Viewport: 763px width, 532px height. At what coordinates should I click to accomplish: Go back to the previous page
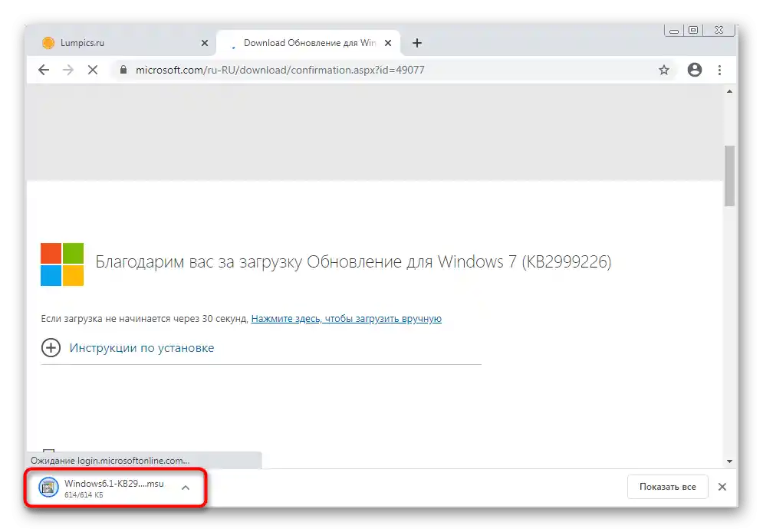[44, 70]
